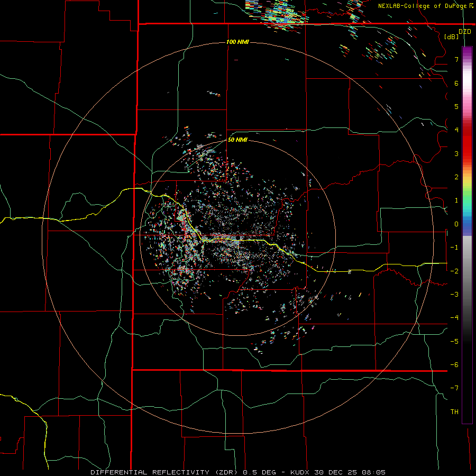Click the 6 value on color scale

[x=456, y=83]
